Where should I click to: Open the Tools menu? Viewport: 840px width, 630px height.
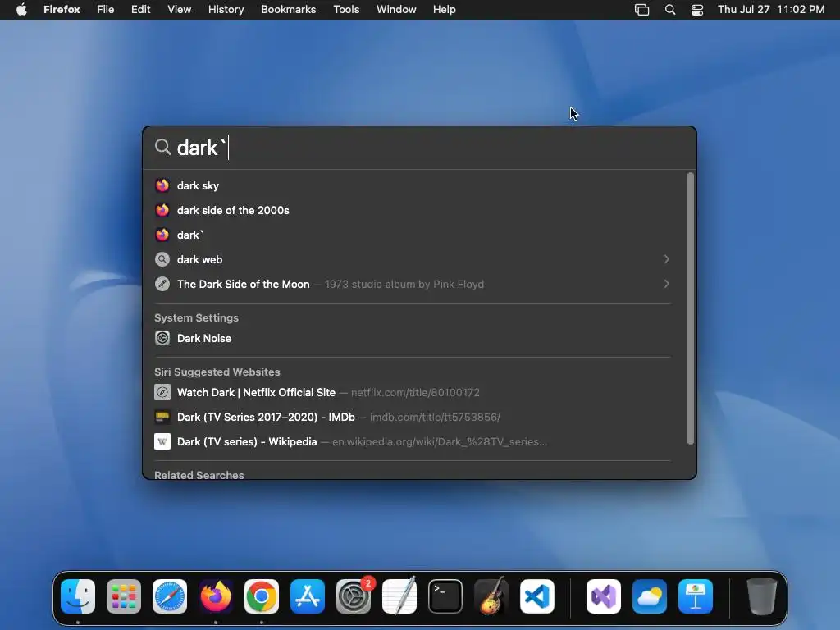[346, 10]
